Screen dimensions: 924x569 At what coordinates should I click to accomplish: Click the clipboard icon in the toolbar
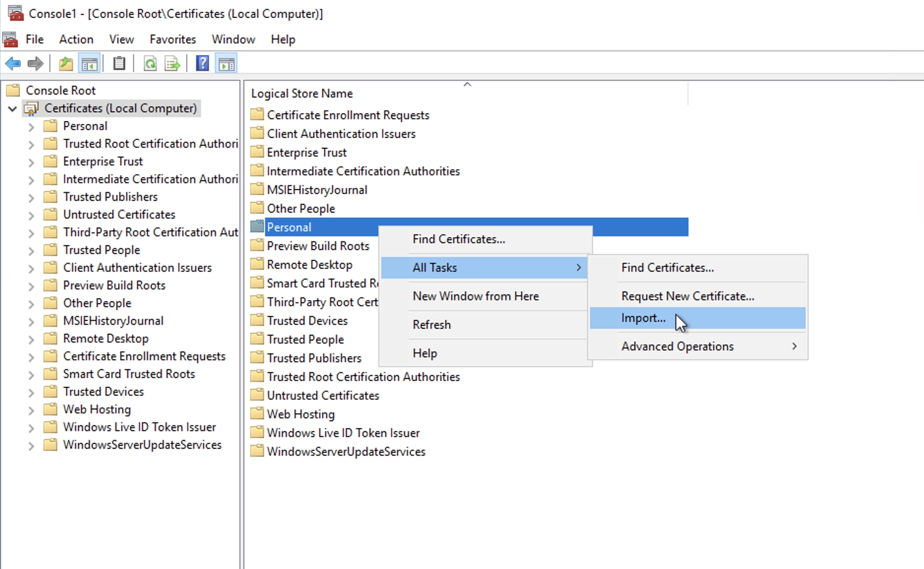119,63
